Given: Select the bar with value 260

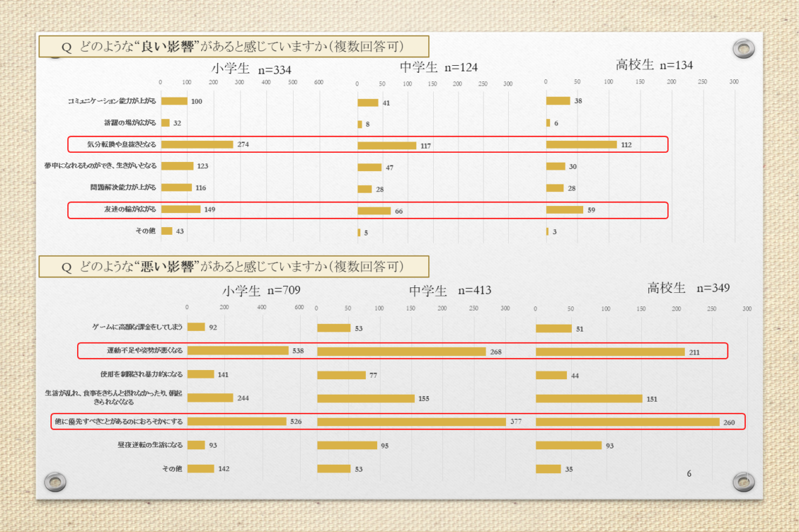Looking at the screenshot, I should pos(627,422).
